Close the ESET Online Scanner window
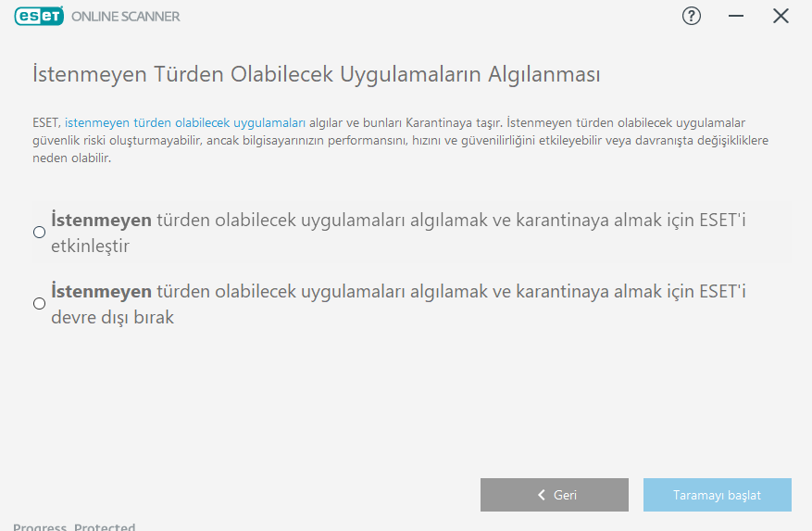 [781, 16]
